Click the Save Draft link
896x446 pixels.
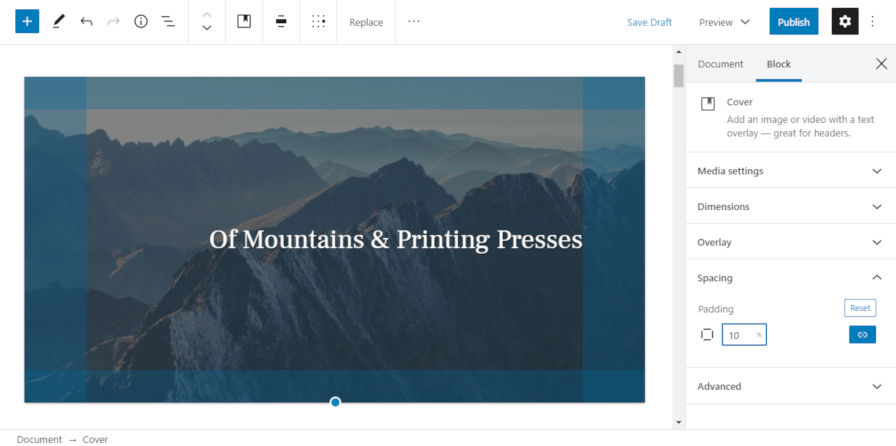[x=649, y=22]
